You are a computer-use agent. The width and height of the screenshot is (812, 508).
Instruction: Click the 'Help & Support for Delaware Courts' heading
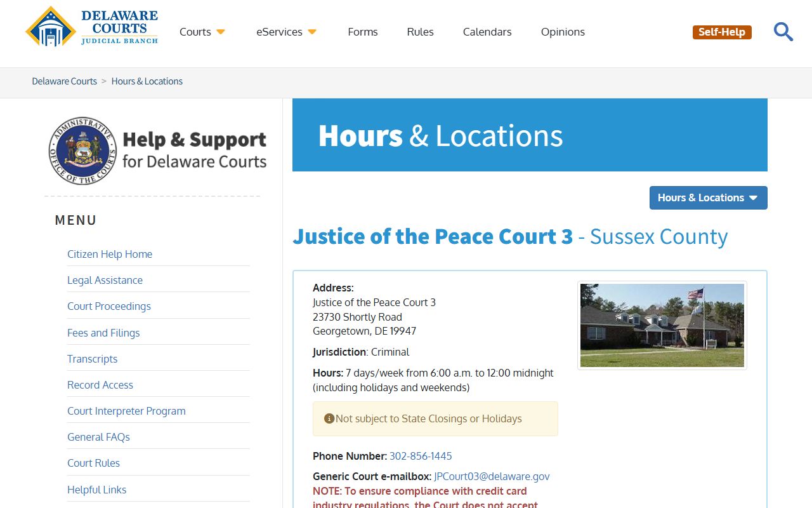(194, 150)
